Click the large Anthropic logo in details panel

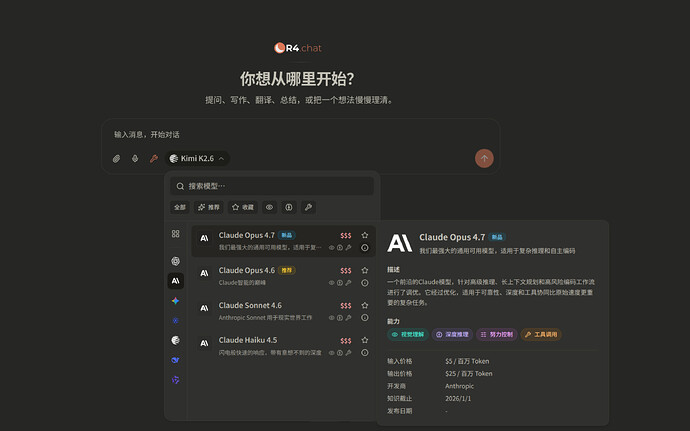coord(400,243)
